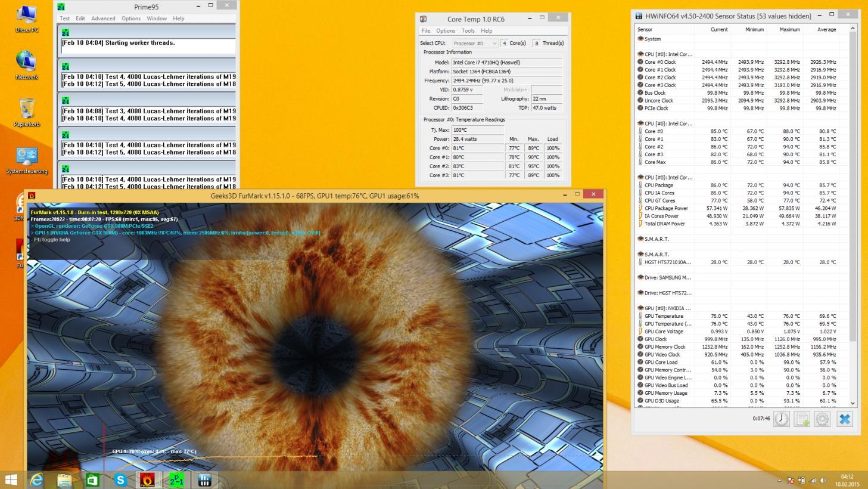Open Prime95 Edit menu
This screenshot has width=868, height=489.
coord(80,18)
